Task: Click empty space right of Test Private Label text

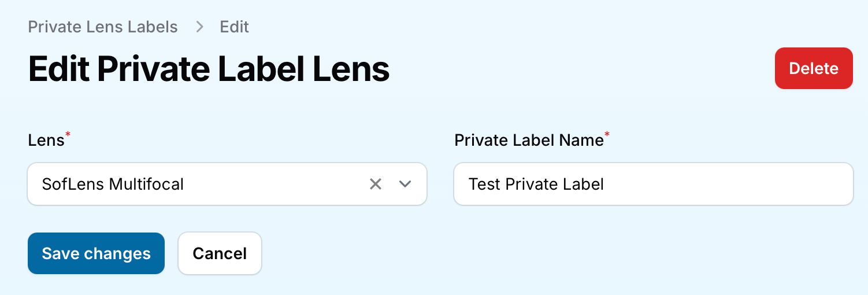Action: click(722, 184)
